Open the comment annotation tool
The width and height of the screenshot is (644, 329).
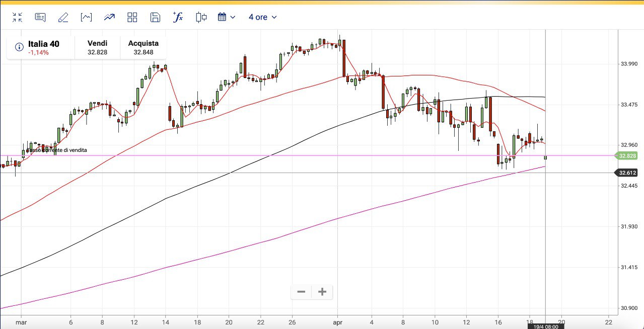(x=40, y=18)
